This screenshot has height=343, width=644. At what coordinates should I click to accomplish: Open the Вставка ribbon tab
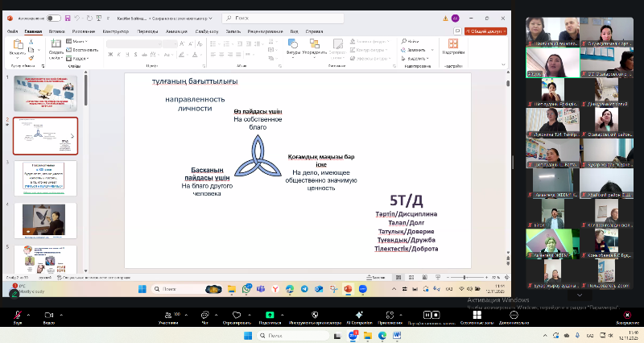56,31
